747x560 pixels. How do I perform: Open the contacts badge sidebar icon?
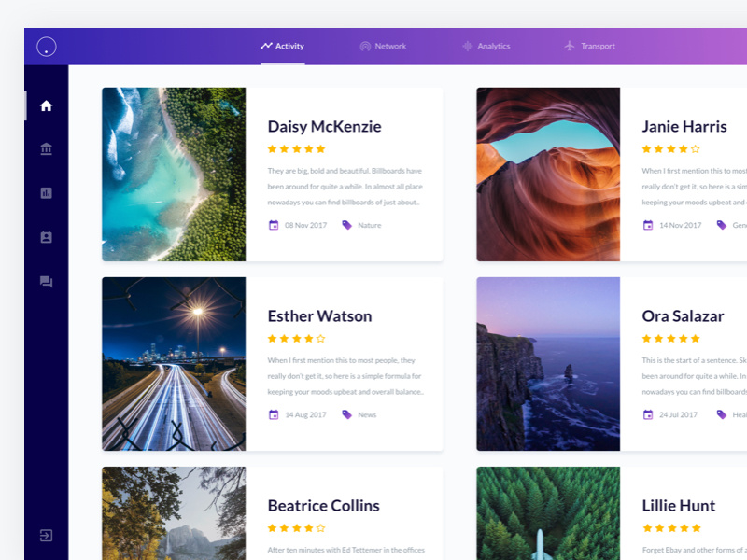[46, 237]
